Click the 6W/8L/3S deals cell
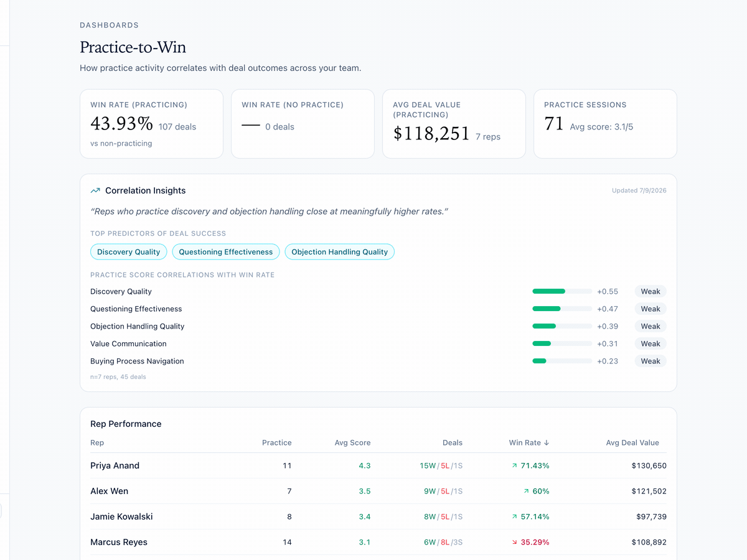The image size is (747, 560). coord(443,542)
